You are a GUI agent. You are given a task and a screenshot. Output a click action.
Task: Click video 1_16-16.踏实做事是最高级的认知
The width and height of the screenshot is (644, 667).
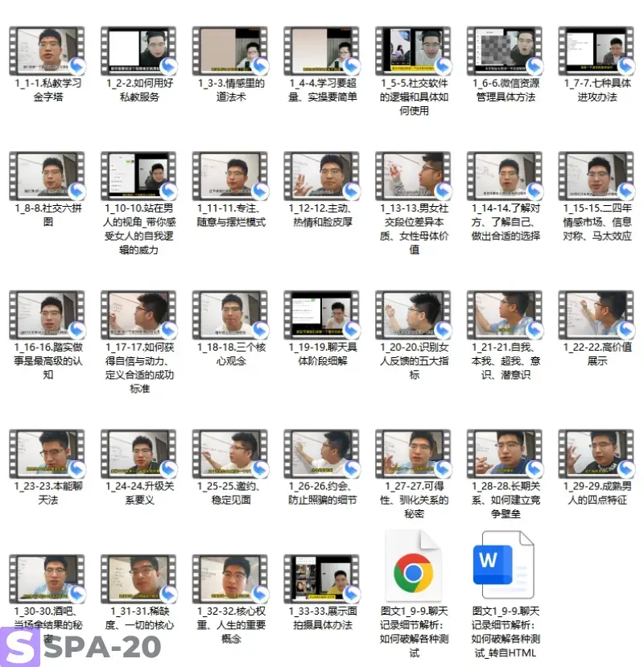click(47, 315)
